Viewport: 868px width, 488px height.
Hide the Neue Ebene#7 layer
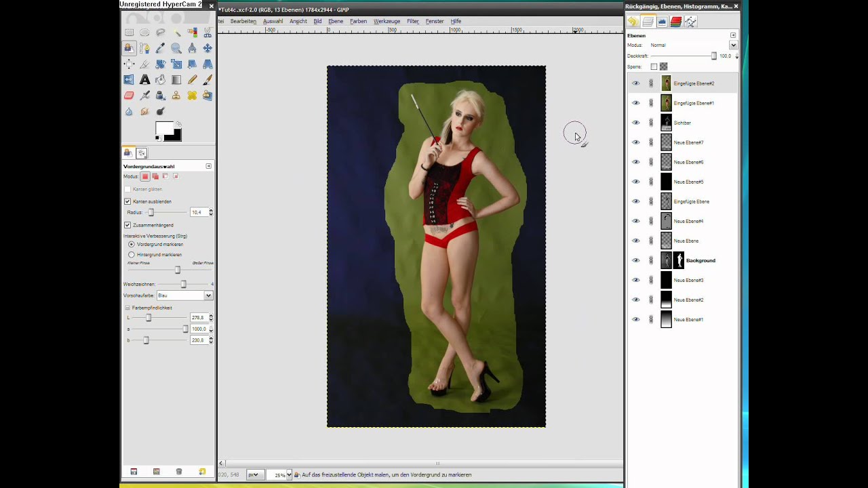[x=635, y=142]
